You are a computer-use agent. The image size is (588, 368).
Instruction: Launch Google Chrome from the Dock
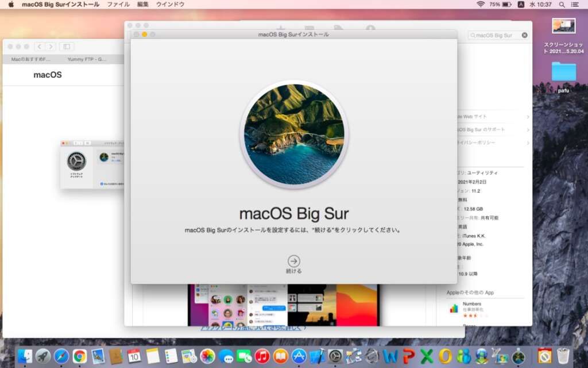click(79, 356)
